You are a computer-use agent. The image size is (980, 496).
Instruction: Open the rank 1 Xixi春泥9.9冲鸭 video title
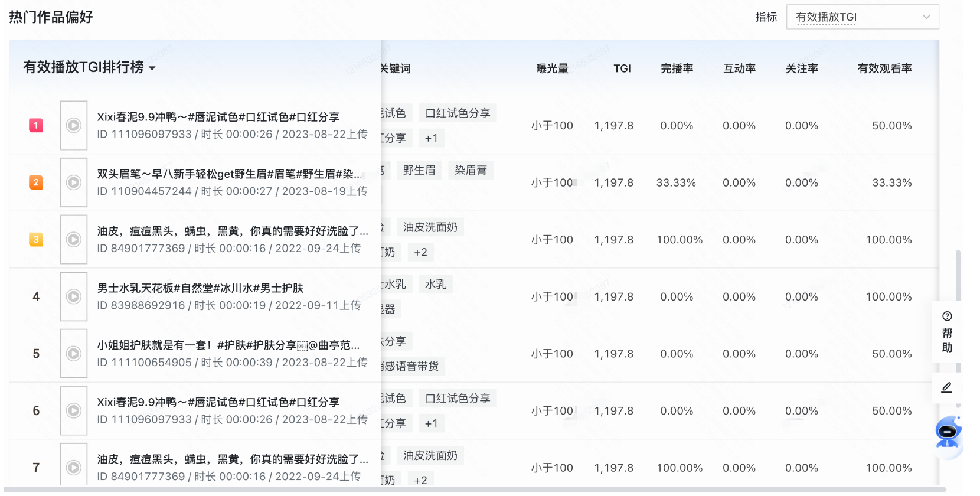pyautogui.click(x=218, y=117)
